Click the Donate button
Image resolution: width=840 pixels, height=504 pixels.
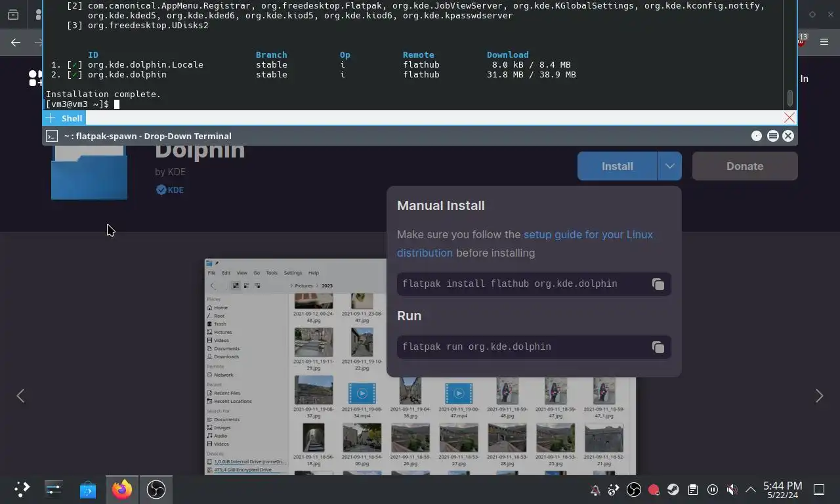click(745, 166)
